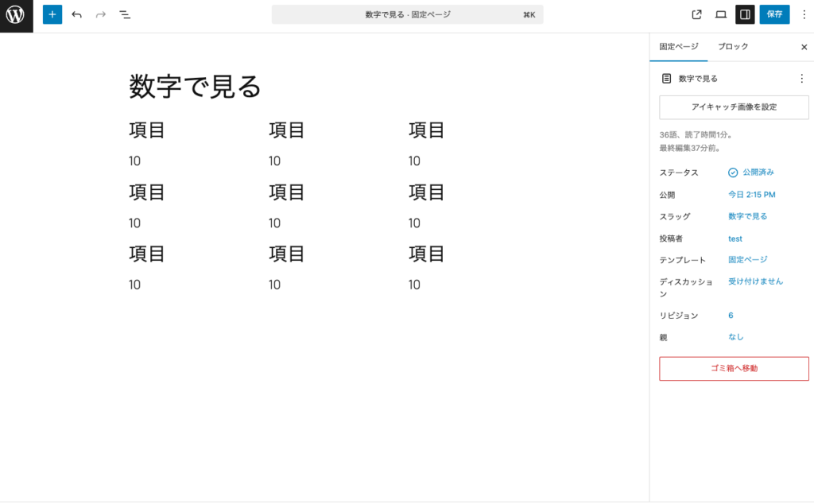Click the page title 数字で見る heading

coord(196,86)
